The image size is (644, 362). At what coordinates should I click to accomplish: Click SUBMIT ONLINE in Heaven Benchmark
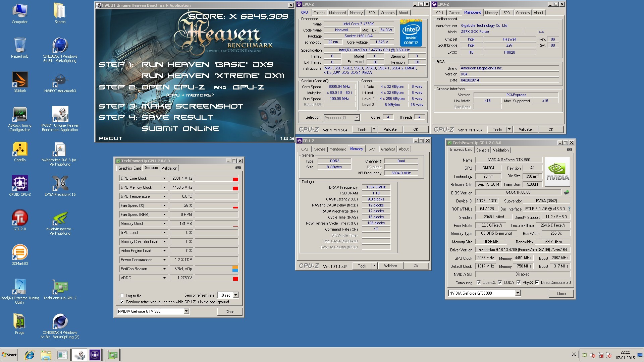[x=180, y=129]
